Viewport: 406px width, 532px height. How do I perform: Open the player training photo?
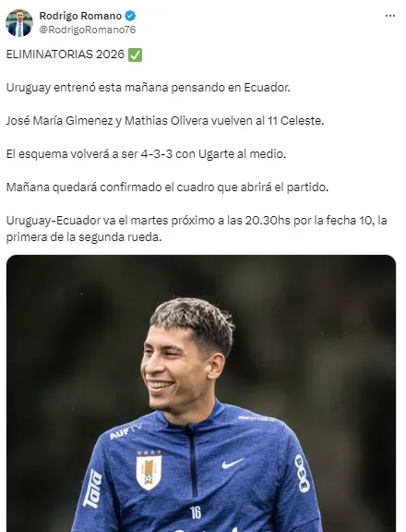point(201,393)
